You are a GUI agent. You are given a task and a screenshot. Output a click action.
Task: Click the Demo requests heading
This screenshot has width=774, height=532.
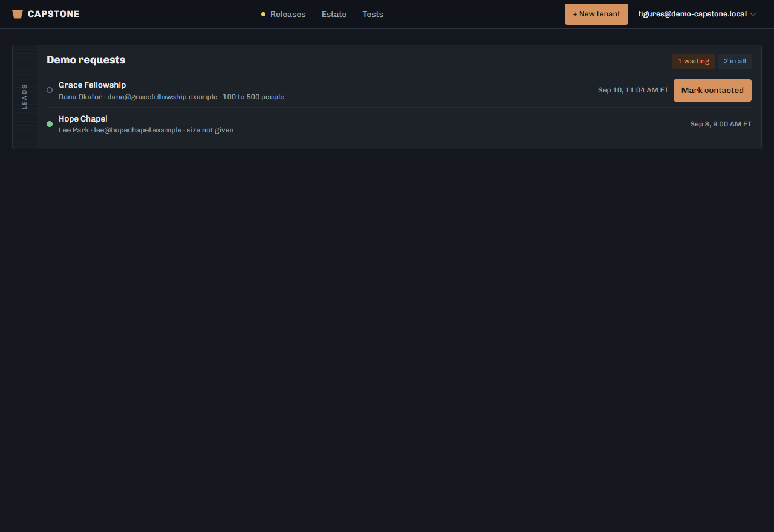(x=86, y=60)
